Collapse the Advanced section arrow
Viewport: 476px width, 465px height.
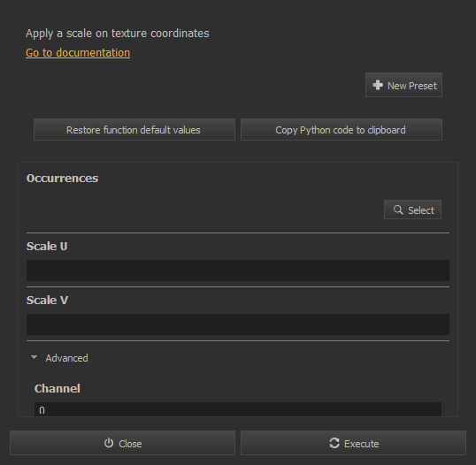pos(34,358)
